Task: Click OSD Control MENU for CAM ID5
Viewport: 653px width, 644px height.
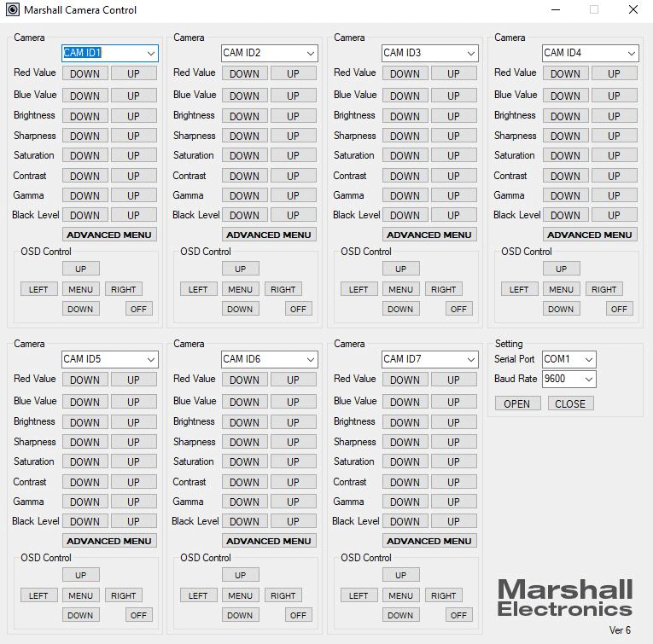Action: pyautogui.click(x=81, y=595)
